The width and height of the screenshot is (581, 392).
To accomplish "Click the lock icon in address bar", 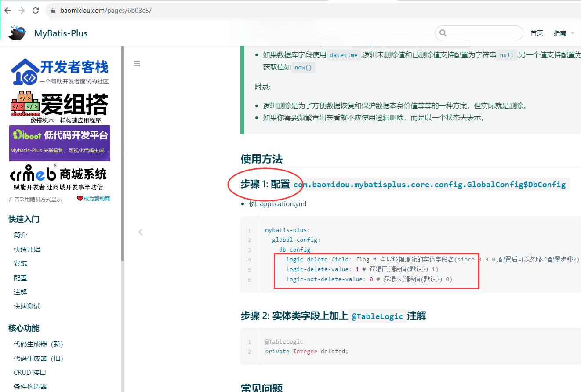I will [x=54, y=10].
